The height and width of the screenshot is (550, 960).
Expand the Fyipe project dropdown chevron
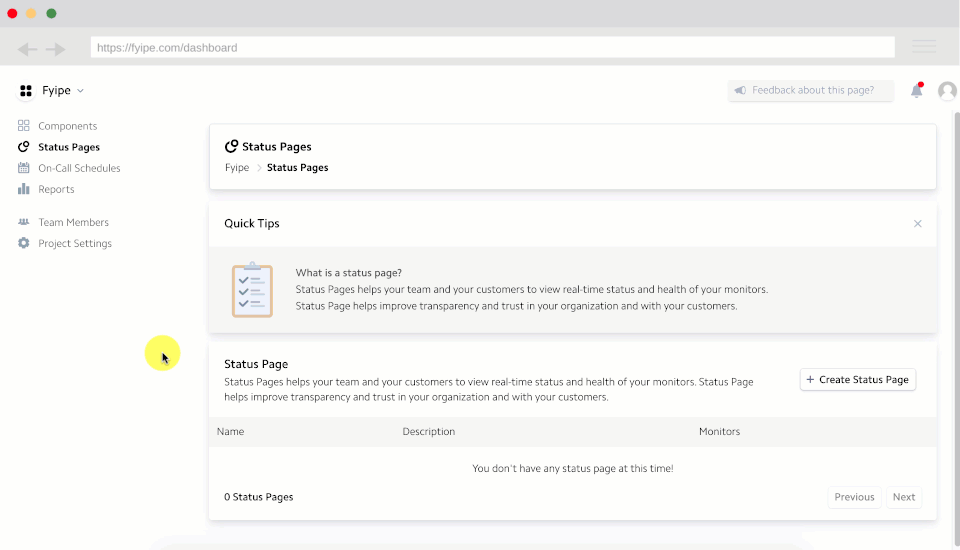pyautogui.click(x=80, y=91)
